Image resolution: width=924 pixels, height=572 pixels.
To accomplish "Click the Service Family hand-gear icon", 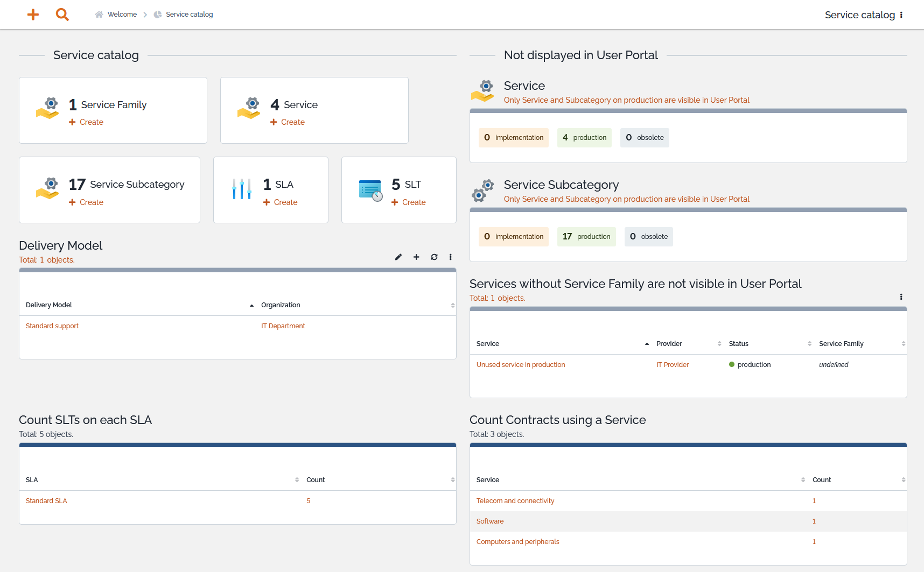I will coord(47,108).
